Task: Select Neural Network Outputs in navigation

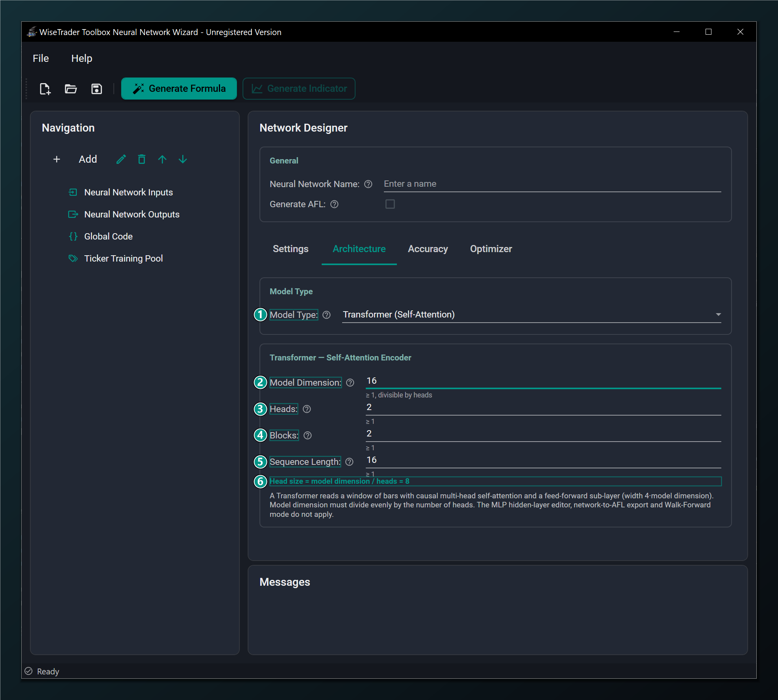Action: (x=132, y=214)
